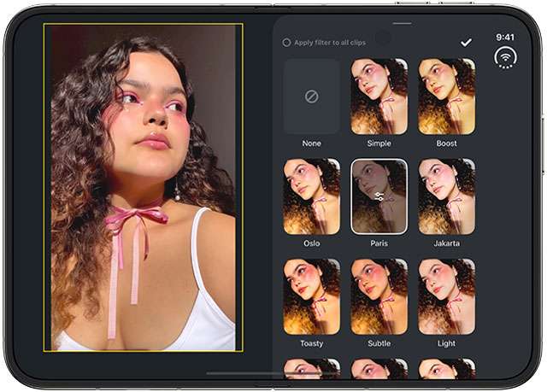
Task: Select the Subtle filter thumbnail
Action: click(x=379, y=296)
